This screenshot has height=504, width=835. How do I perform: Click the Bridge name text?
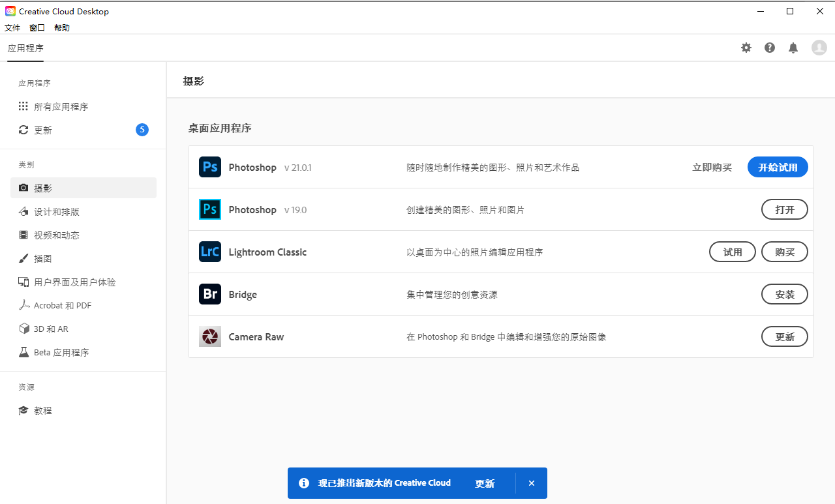[x=243, y=295]
